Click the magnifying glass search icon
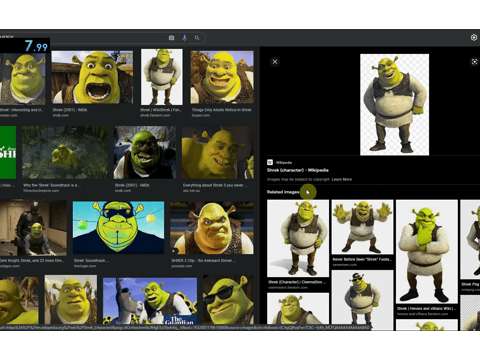The width and height of the screenshot is (480, 360). (x=197, y=38)
